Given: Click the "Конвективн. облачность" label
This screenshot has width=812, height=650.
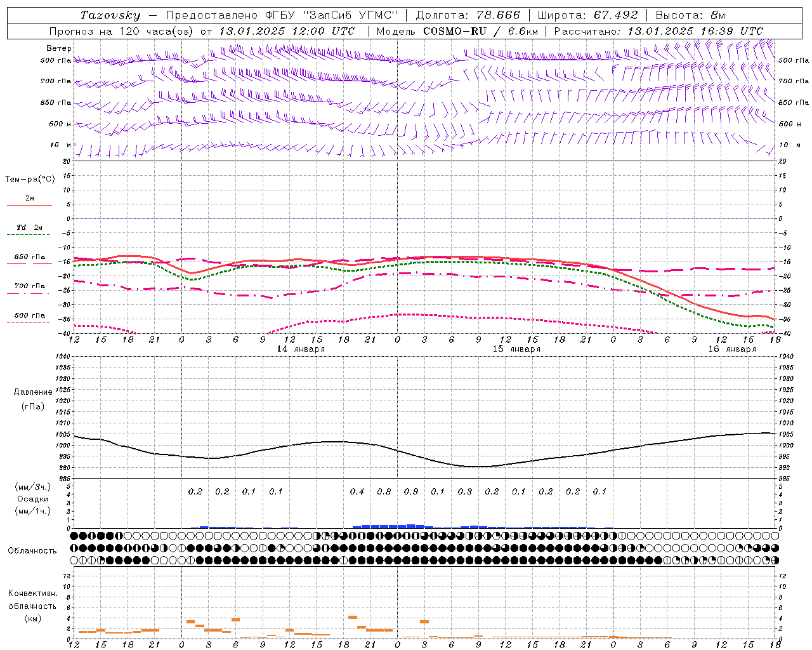Looking at the screenshot, I should click(x=32, y=600).
